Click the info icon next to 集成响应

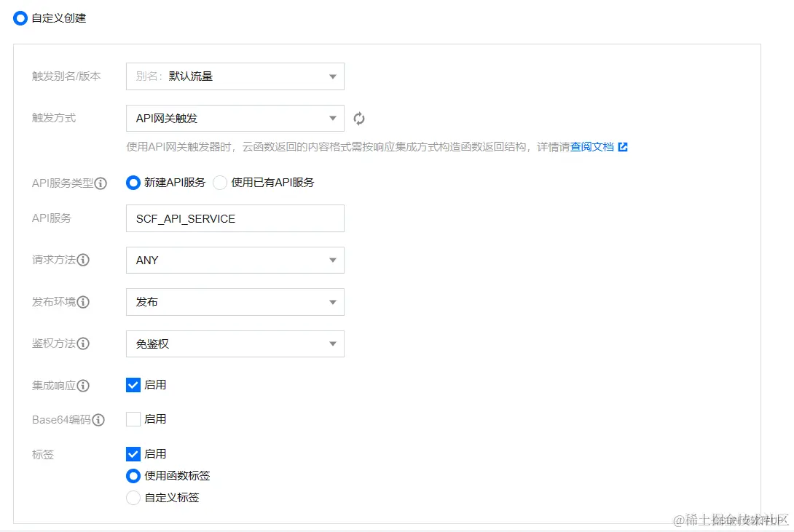tap(83, 386)
